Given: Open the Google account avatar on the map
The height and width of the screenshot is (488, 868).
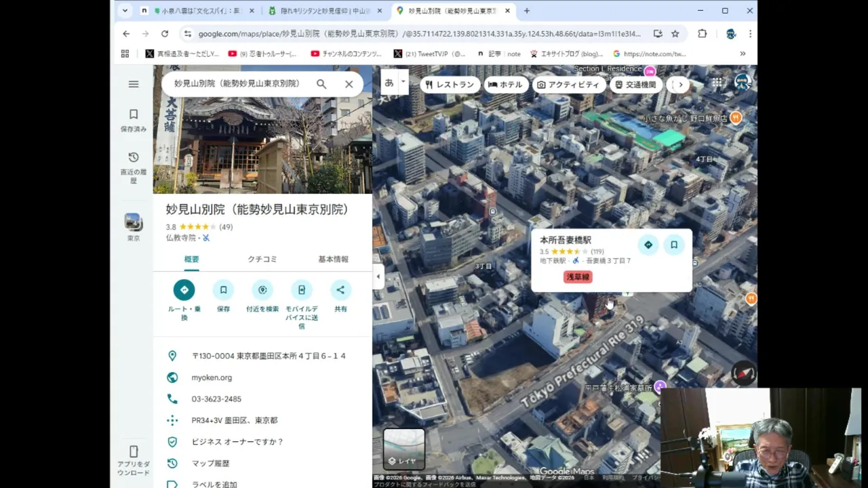Looking at the screenshot, I should coord(743,82).
